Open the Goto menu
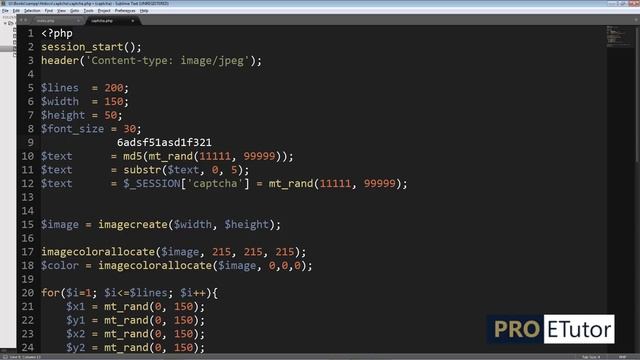 click(x=74, y=11)
